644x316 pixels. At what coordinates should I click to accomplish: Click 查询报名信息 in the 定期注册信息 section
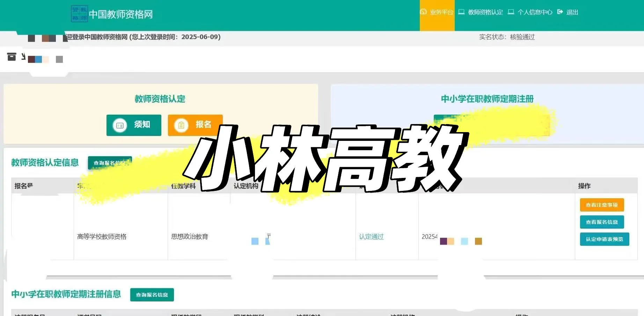(x=152, y=295)
